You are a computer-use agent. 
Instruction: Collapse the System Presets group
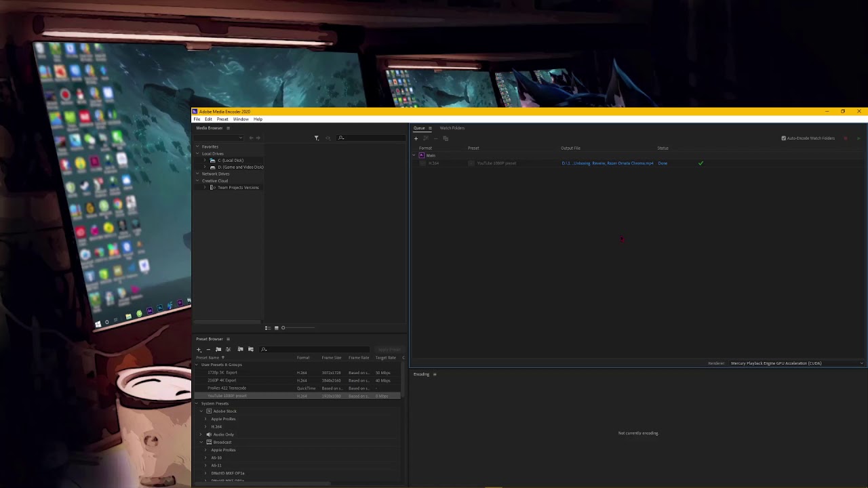click(x=197, y=403)
